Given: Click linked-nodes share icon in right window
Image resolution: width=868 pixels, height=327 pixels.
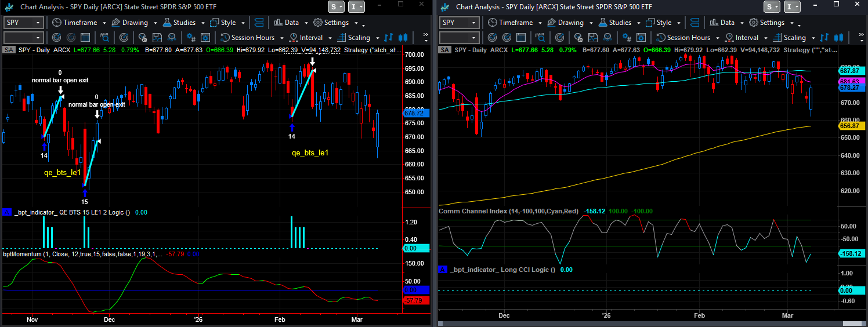Looking at the screenshot, I should [x=607, y=38].
